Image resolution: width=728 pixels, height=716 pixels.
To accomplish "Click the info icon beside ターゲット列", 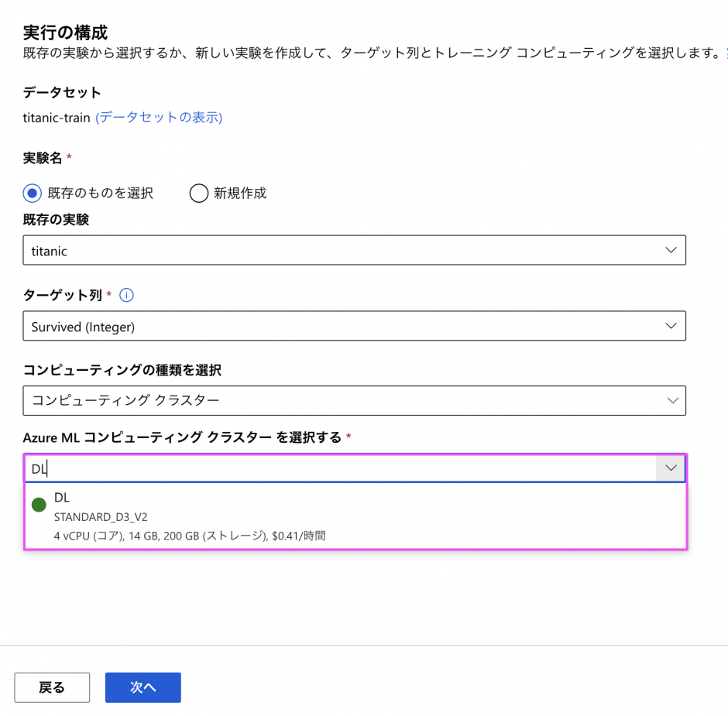I will 128,295.
